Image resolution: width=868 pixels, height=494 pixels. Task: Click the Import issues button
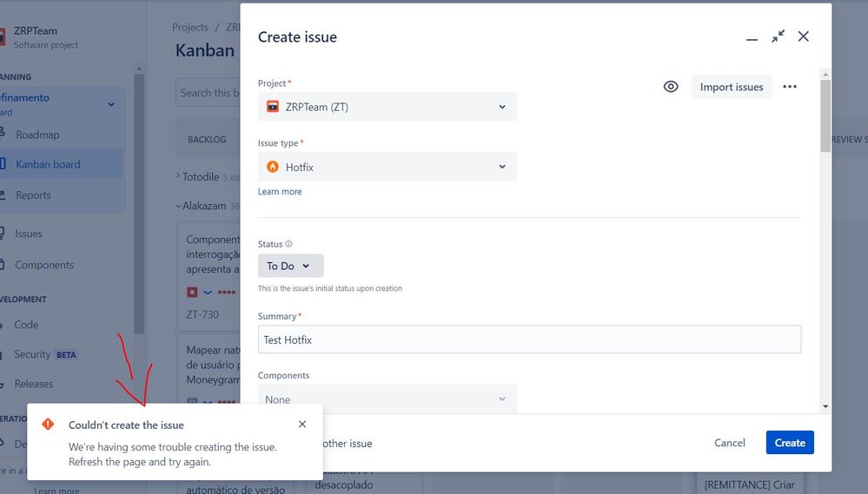732,87
